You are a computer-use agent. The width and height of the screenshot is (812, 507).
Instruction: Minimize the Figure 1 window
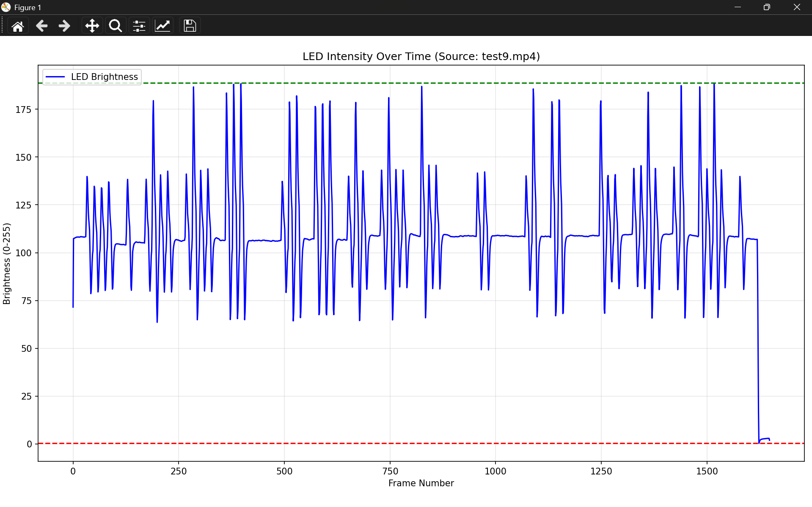[x=738, y=7]
